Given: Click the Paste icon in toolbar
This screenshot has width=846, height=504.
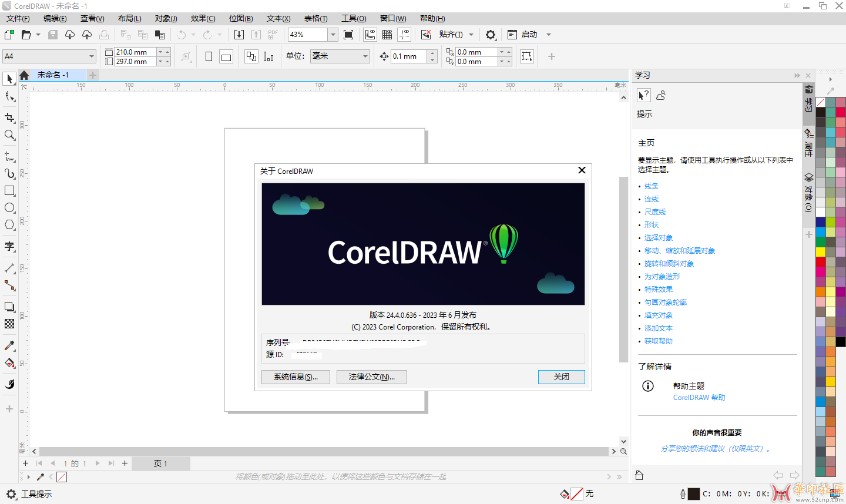Looking at the screenshot, I should [159, 35].
